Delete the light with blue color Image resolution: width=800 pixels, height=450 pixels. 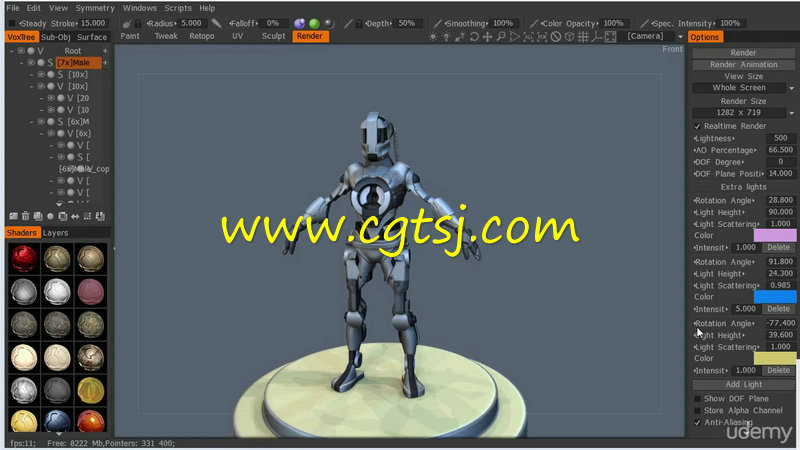click(779, 309)
